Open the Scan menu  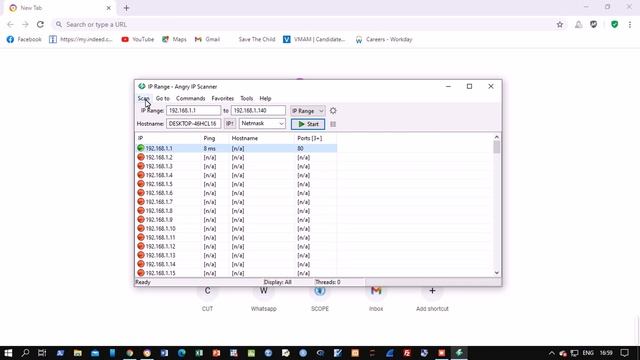click(x=143, y=98)
